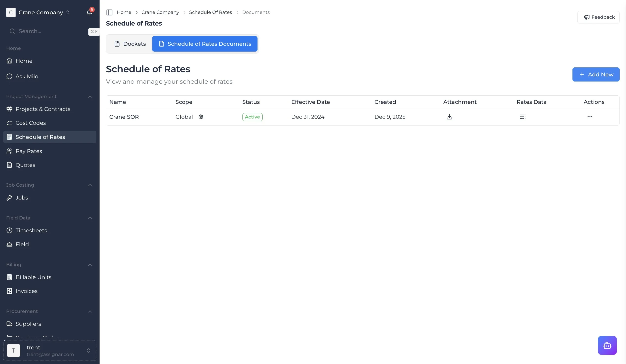Open Ask Milo chat
This screenshot has height=364, width=626.
pyautogui.click(x=27, y=76)
